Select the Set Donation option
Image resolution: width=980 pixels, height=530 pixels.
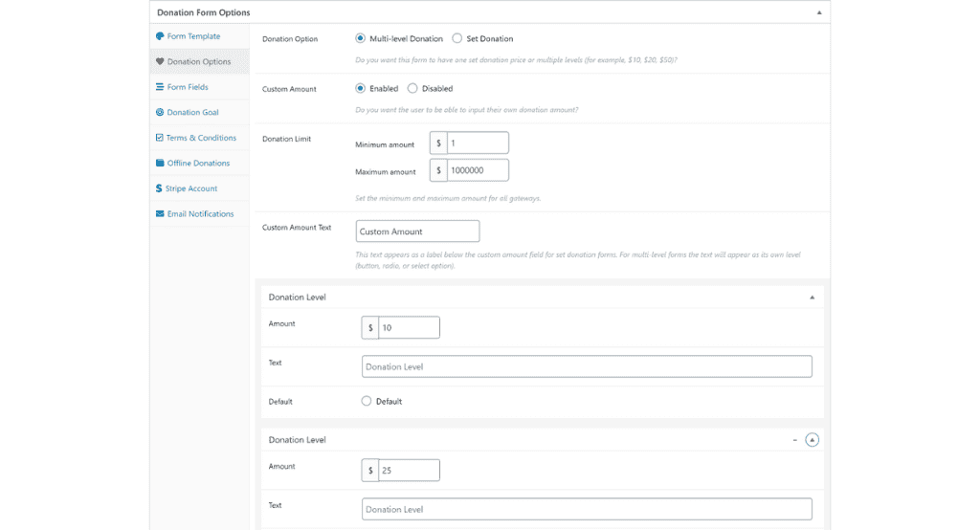(x=457, y=38)
